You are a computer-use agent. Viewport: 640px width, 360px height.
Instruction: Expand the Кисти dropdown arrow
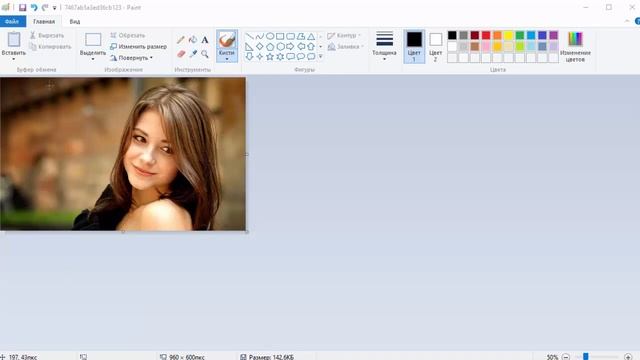pos(227,59)
